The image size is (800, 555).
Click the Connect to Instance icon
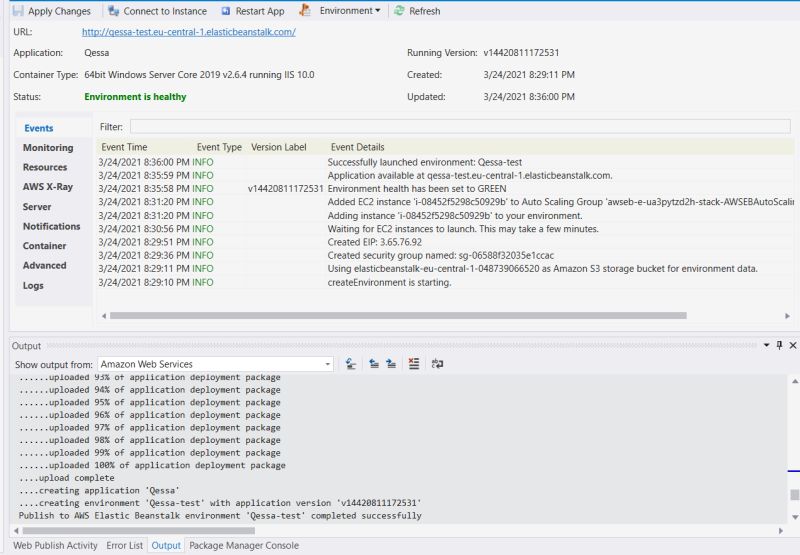(x=114, y=11)
